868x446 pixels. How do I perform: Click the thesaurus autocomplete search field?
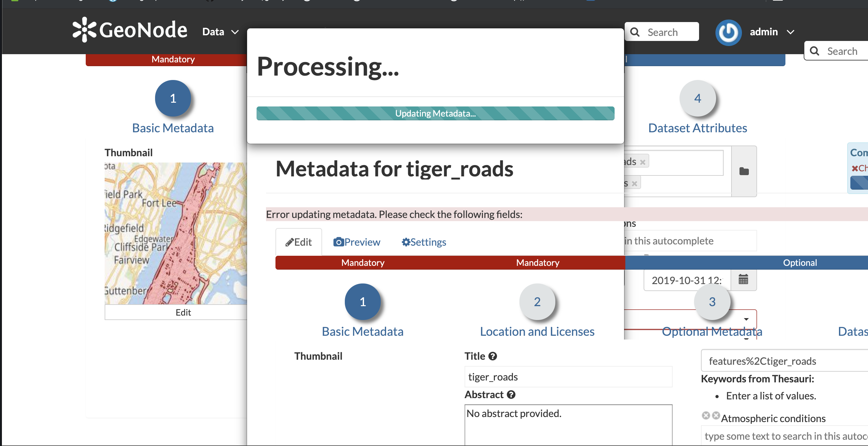tap(784, 436)
